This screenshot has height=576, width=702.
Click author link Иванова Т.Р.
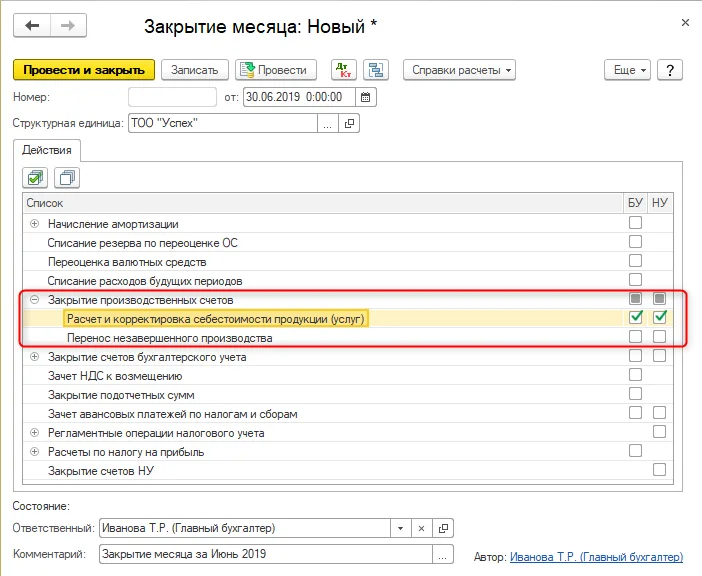596,557
